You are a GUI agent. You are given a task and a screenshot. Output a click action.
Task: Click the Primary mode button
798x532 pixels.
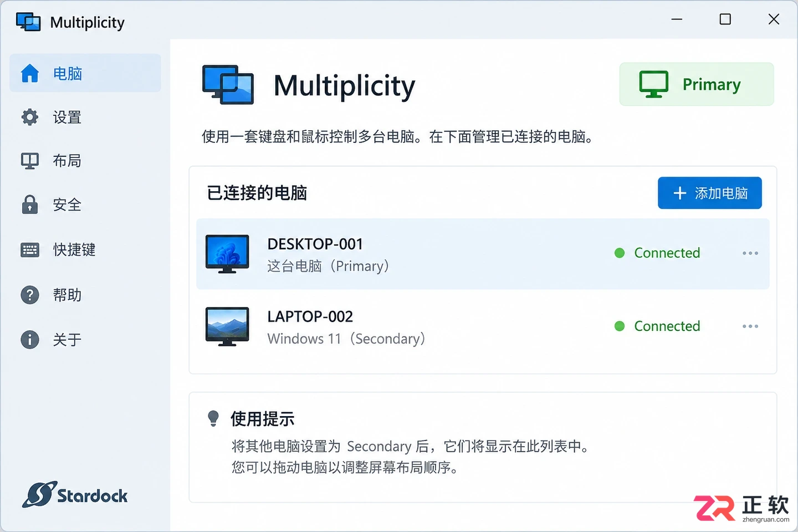tap(696, 84)
